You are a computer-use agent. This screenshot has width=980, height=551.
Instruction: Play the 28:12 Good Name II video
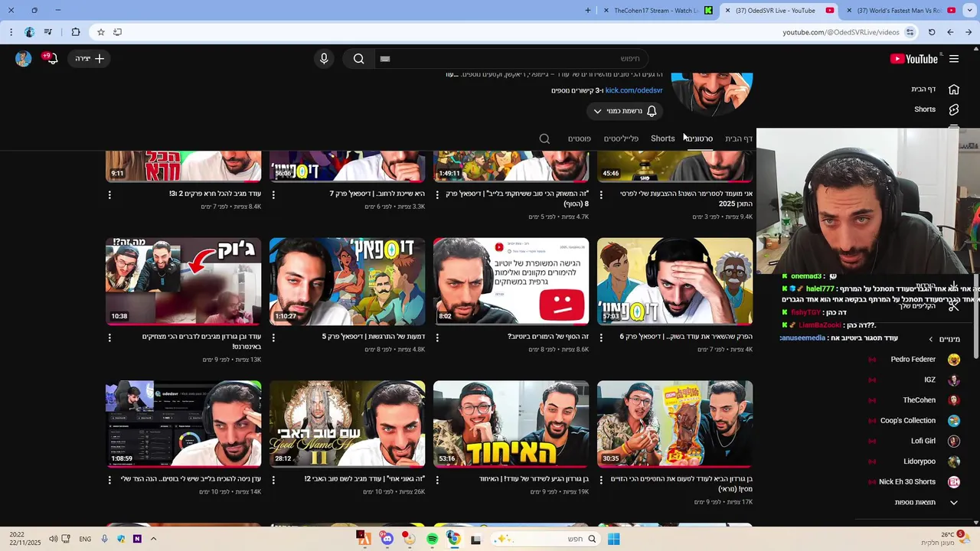tap(348, 424)
